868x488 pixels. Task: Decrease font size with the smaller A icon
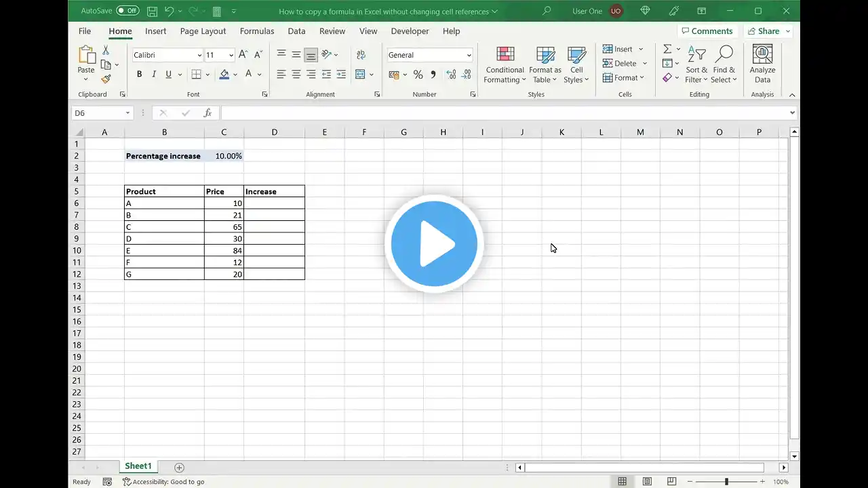point(258,55)
